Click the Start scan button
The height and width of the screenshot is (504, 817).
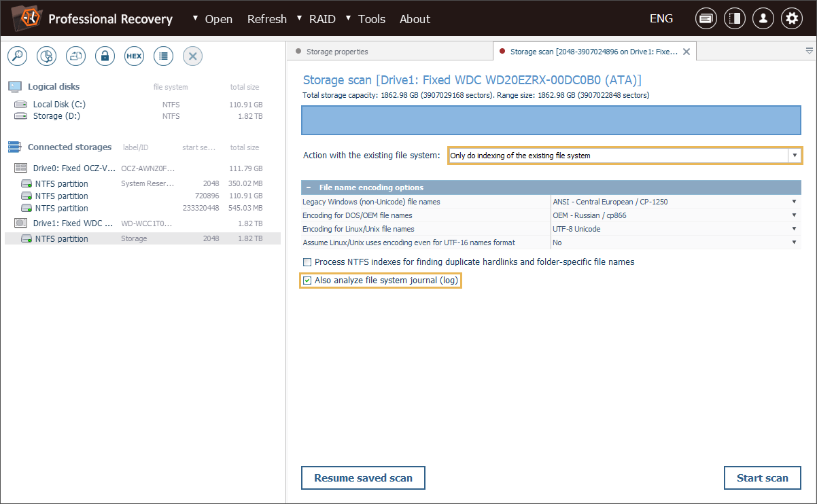[763, 478]
